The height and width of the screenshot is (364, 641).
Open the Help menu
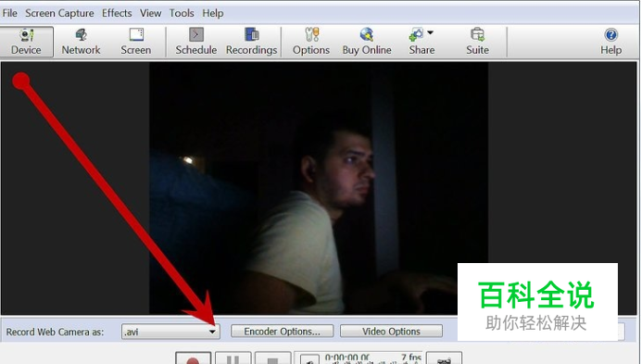212,13
